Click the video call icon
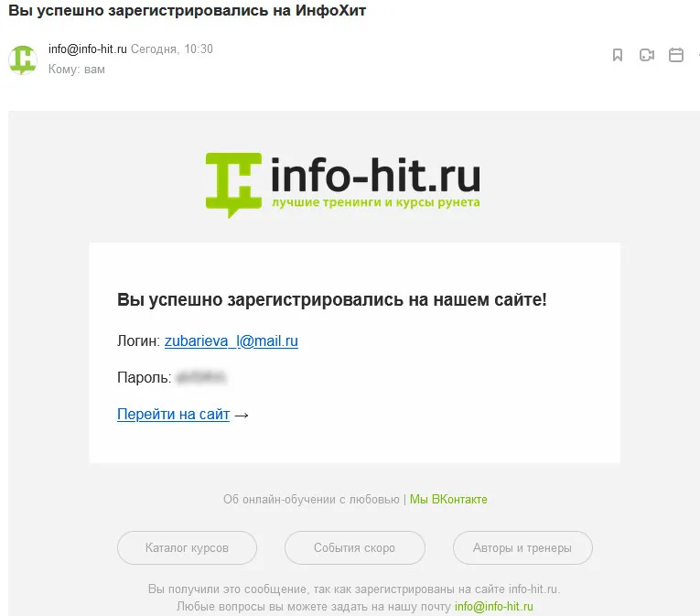Screen dimensions: 700x616 (x=646, y=55)
